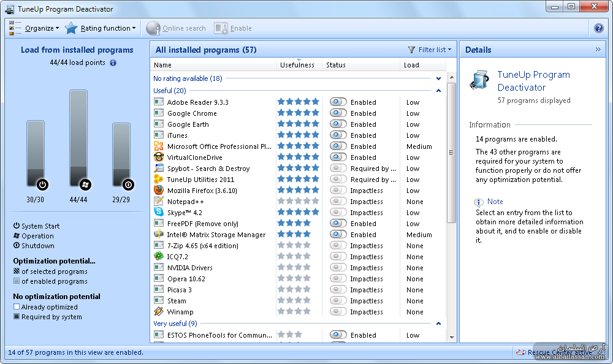Image resolution: width=613 pixels, height=364 pixels.
Task: Click the Enable toolbar button
Action: point(233,28)
